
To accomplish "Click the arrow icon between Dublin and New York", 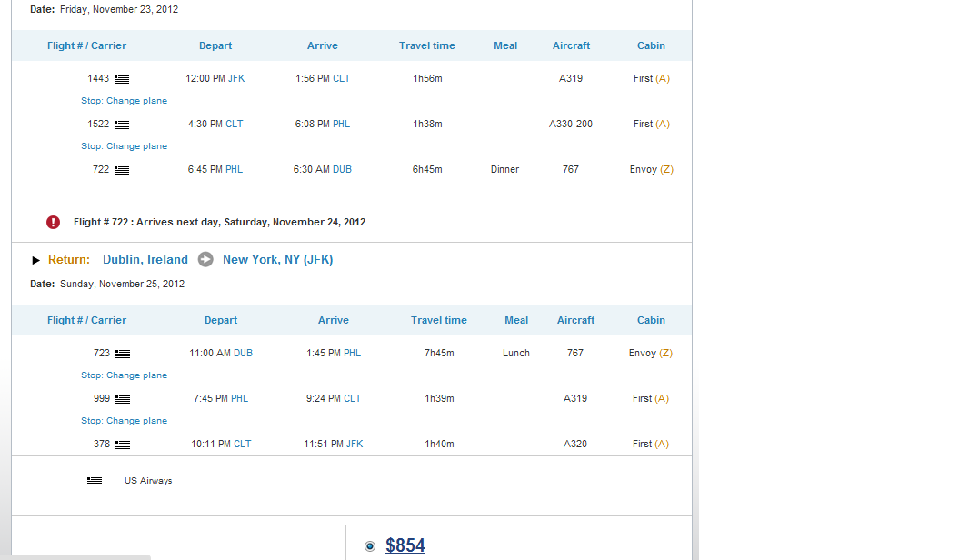I will [205, 259].
